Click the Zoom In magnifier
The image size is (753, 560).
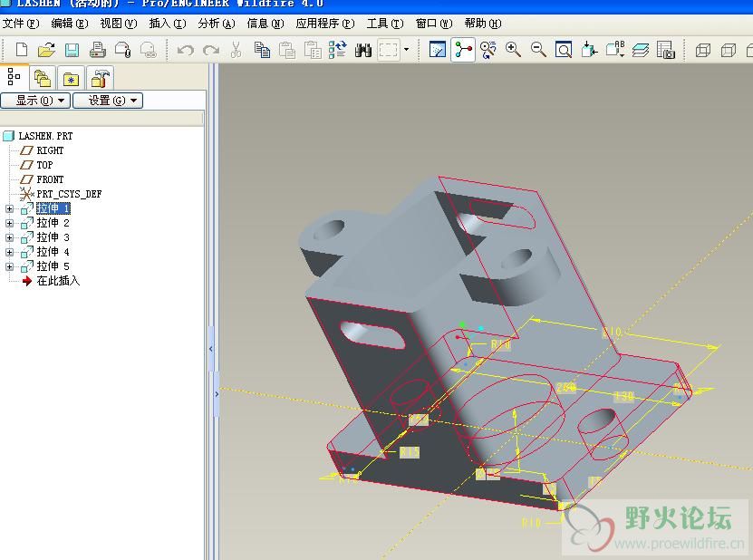coord(514,50)
